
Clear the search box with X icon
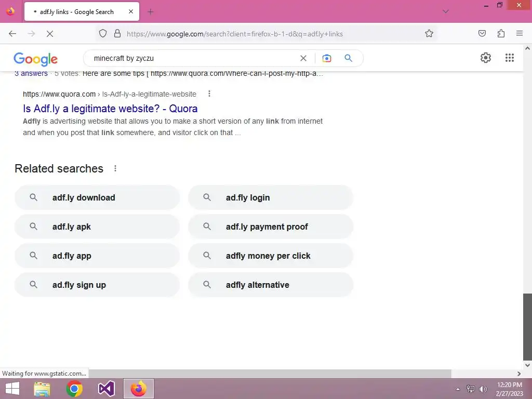[303, 58]
